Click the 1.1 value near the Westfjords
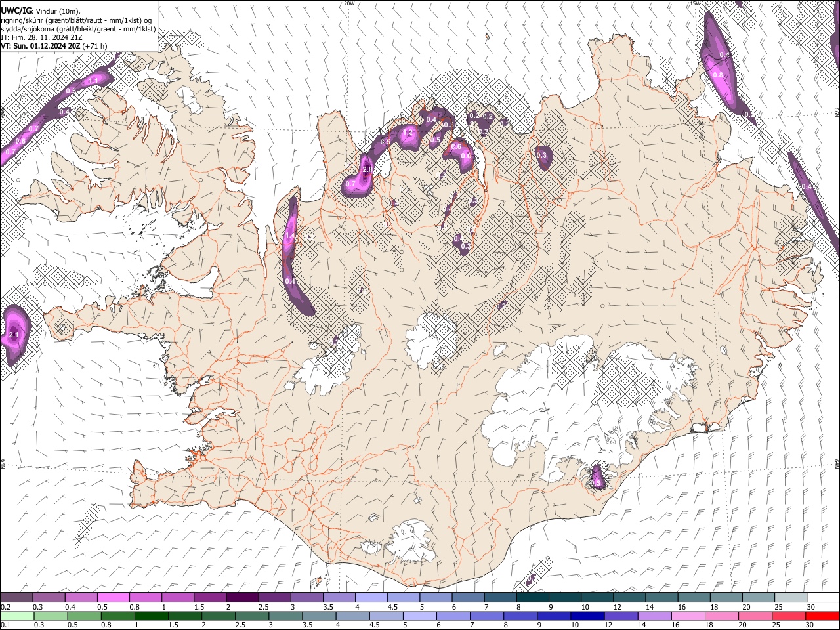 (93, 81)
